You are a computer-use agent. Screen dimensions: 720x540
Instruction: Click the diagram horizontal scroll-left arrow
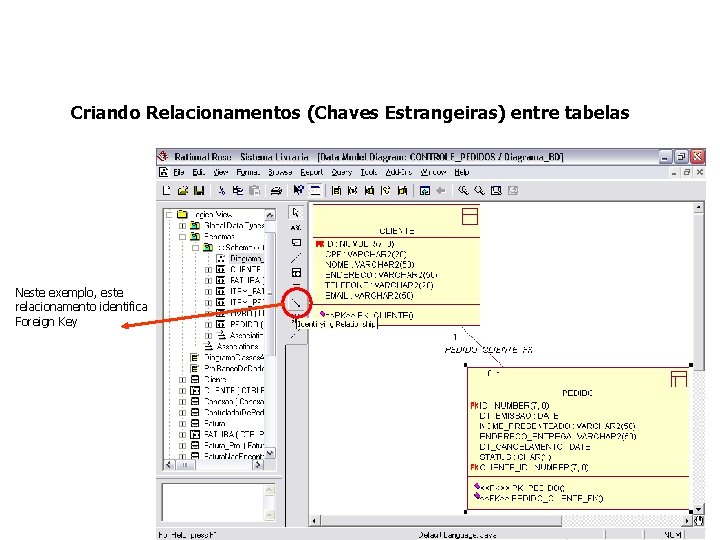click(315, 521)
